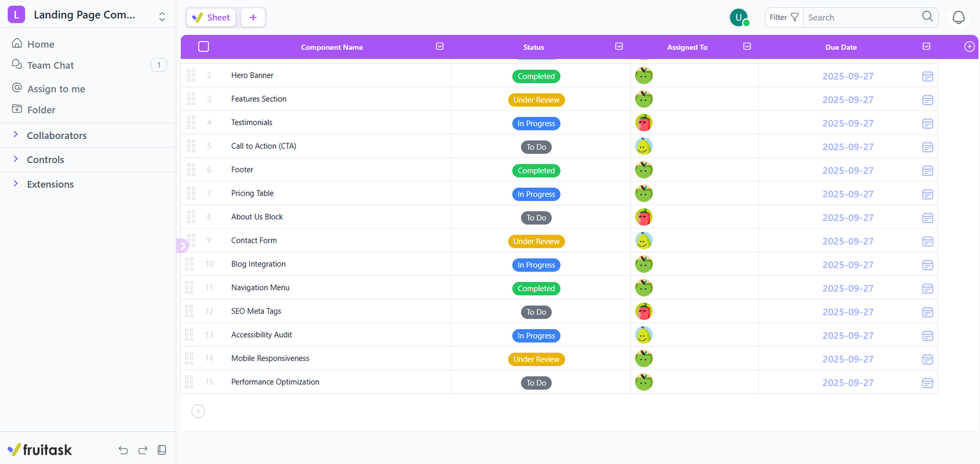This screenshot has width=980, height=464.
Task: Click the redo arrow icon
Action: (143, 451)
